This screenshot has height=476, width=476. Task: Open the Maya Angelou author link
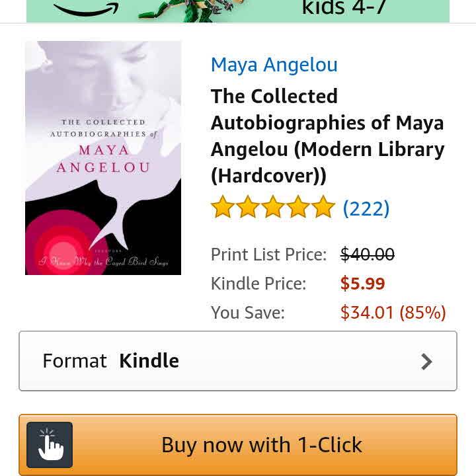click(x=274, y=65)
